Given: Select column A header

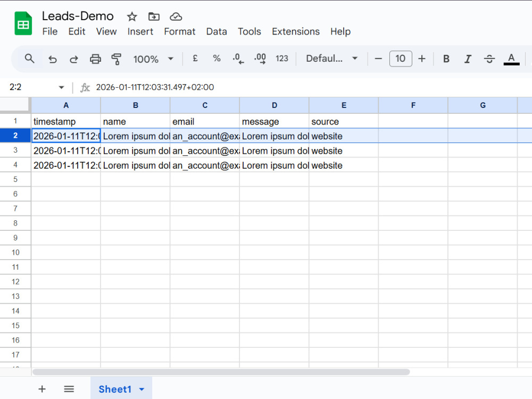Looking at the screenshot, I should [x=66, y=105].
